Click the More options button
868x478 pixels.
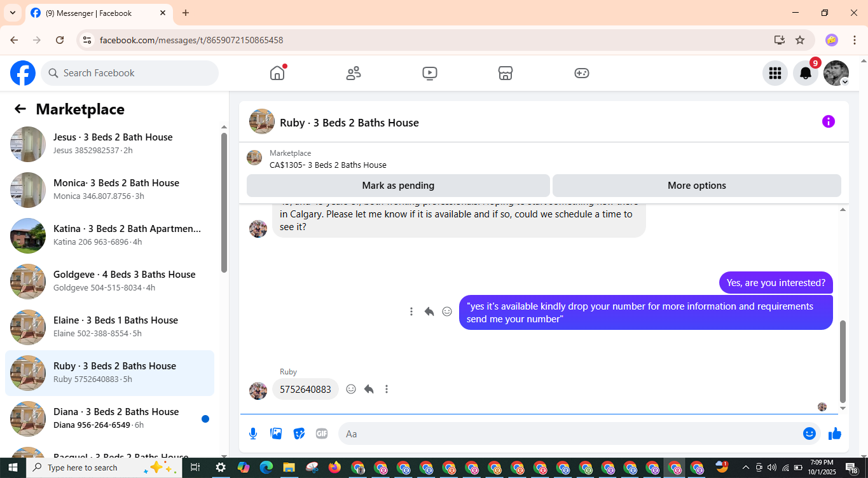coord(697,186)
